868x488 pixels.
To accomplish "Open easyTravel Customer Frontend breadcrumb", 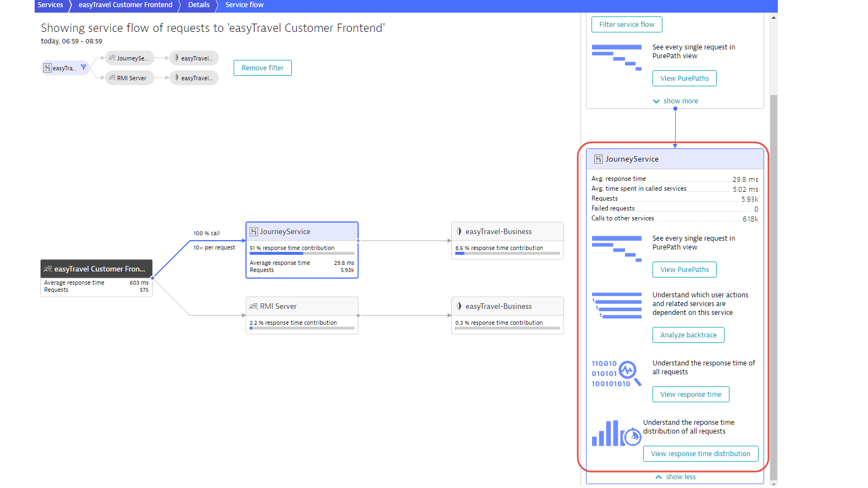I will click(x=125, y=5).
